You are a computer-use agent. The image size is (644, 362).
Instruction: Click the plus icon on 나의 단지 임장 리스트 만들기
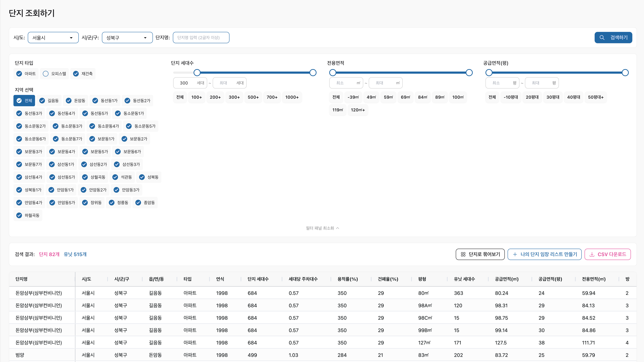coord(515,254)
